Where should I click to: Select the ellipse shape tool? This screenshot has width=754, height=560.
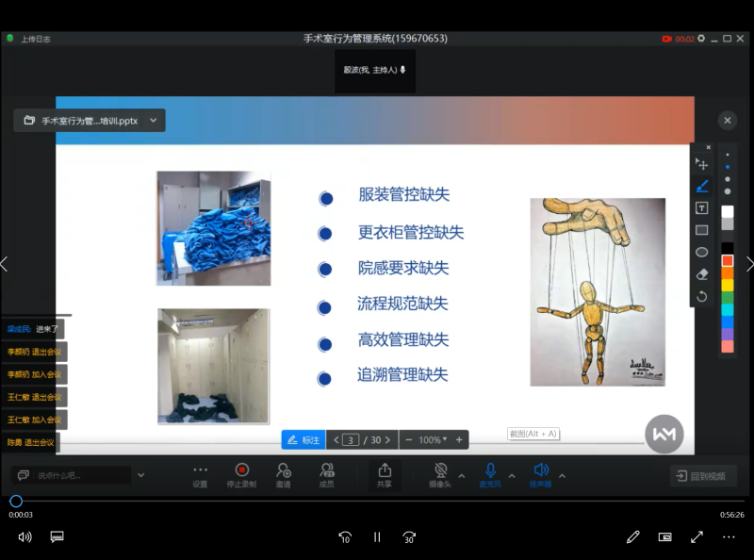[701, 252]
